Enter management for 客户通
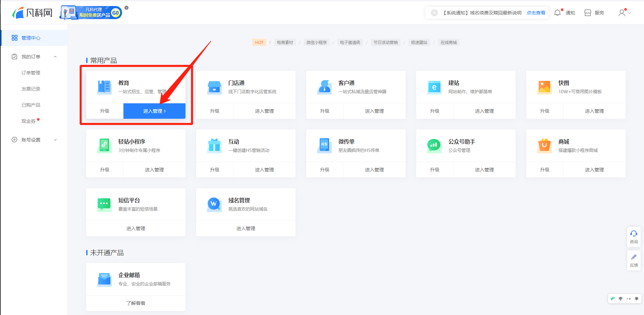 pos(374,111)
